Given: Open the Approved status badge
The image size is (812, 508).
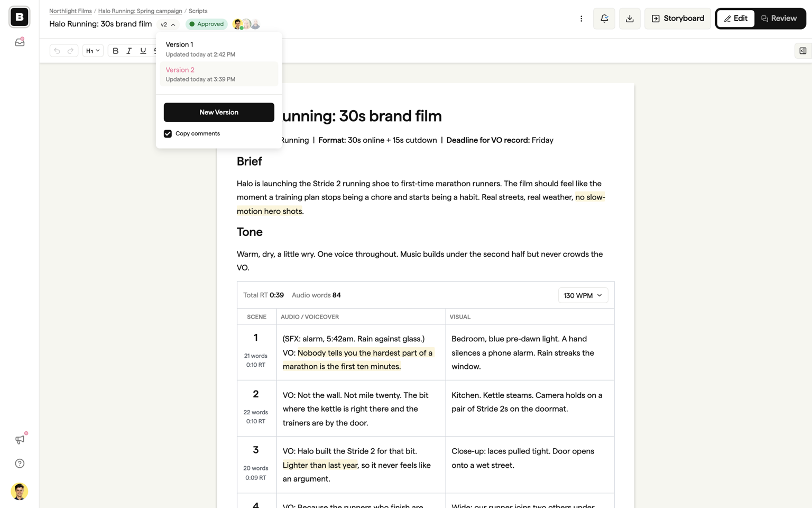Looking at the screenshot, I should 206,24.
